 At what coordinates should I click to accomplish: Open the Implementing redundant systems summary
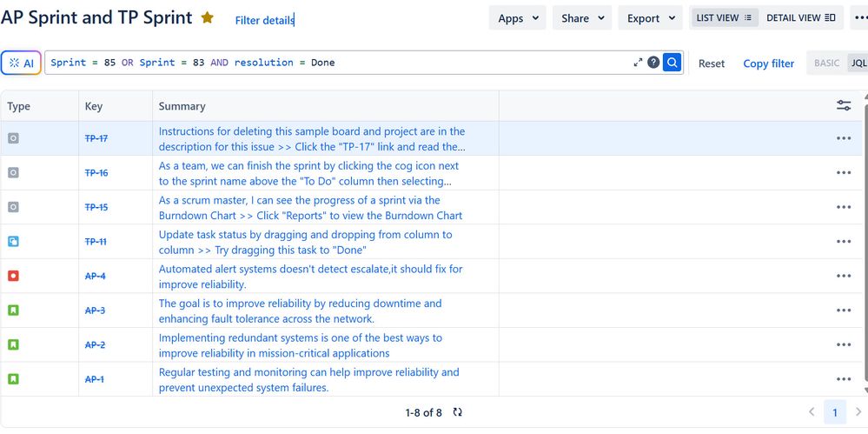(x=300, y=345)
